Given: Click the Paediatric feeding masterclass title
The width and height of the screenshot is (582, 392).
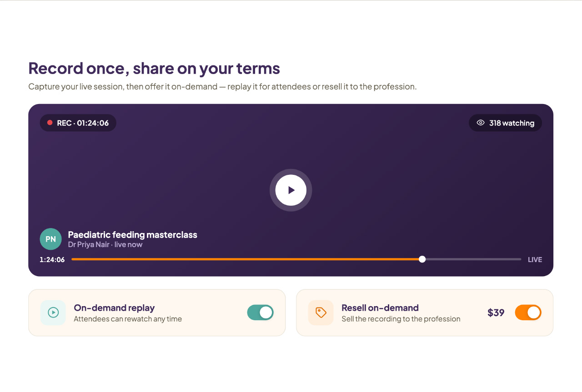Looking at the screenshot, I should click(x=133, y=235).
